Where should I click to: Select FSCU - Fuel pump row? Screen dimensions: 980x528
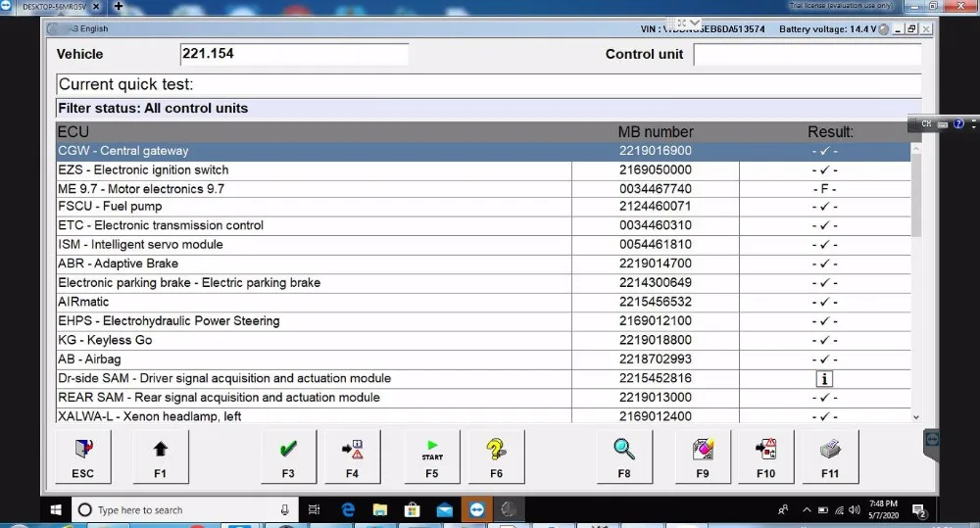point(483,207)
